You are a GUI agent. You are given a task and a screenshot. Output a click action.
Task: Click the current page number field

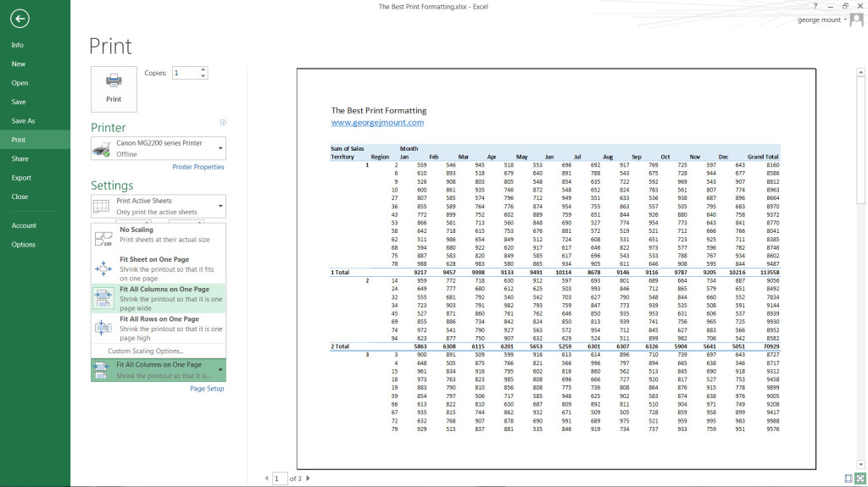tap(279, 479)
